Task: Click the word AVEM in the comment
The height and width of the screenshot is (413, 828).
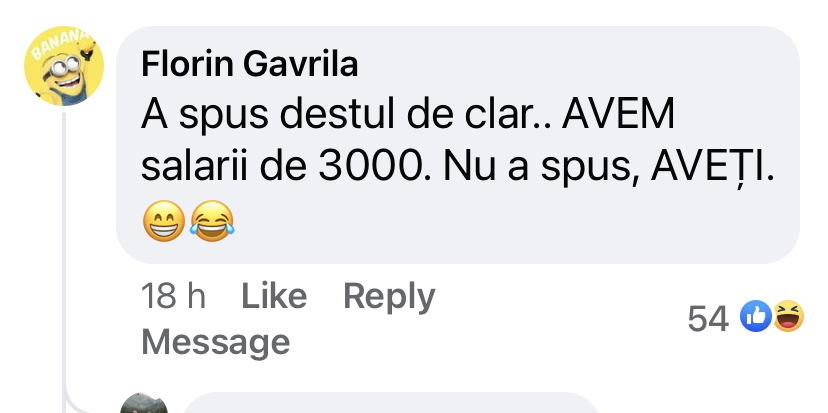Action: click(618, 114)
